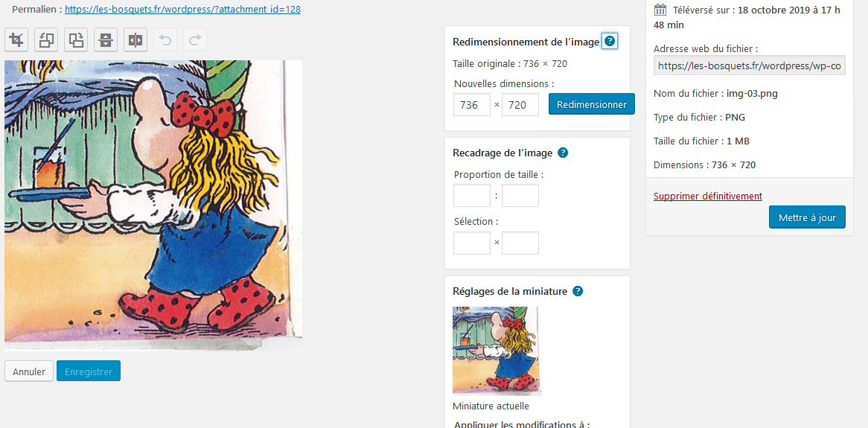Flip the image horizontally
Image resolution: width=868 pixels, height=428 pixels.
click(135, 40)
